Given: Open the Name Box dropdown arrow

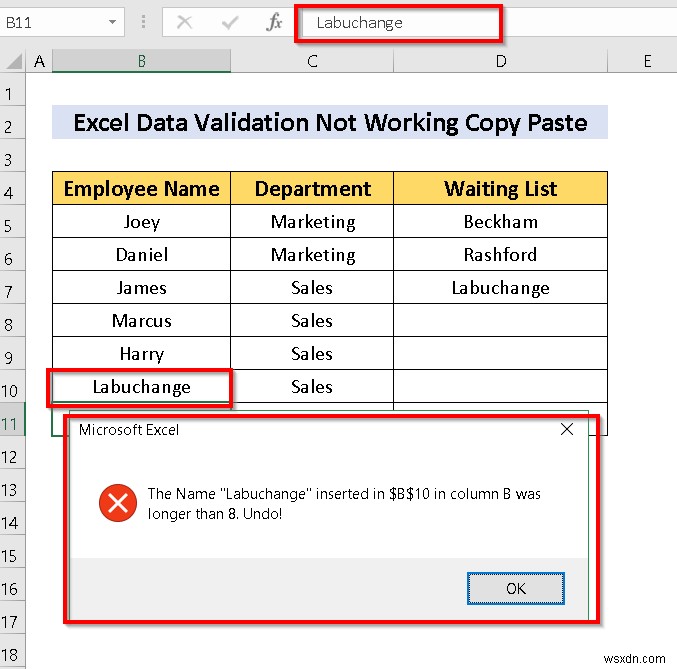Looking at the screenshot, I should (112, 22).
